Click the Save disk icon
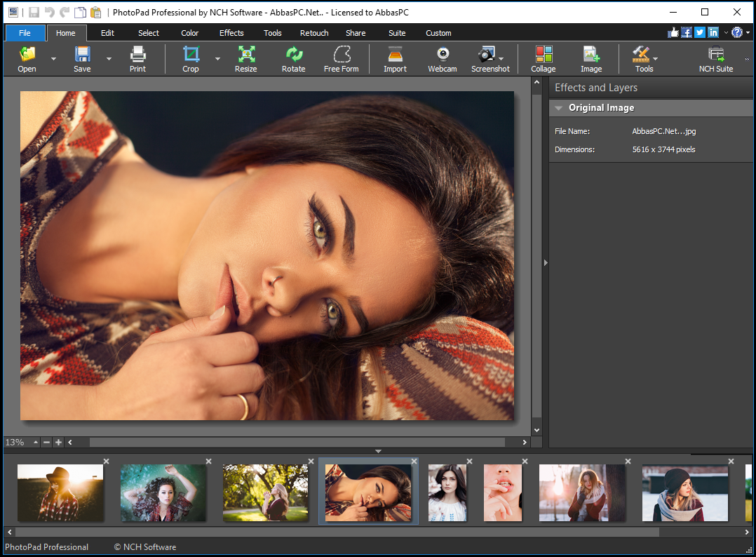This screenshot has width=756, height=557. 83,54
